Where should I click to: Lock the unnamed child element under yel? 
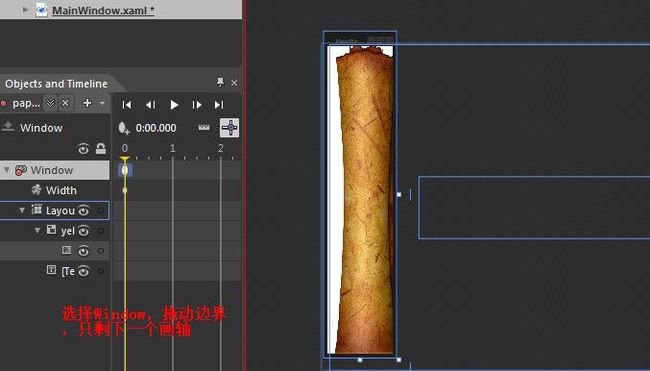(100, 251)
